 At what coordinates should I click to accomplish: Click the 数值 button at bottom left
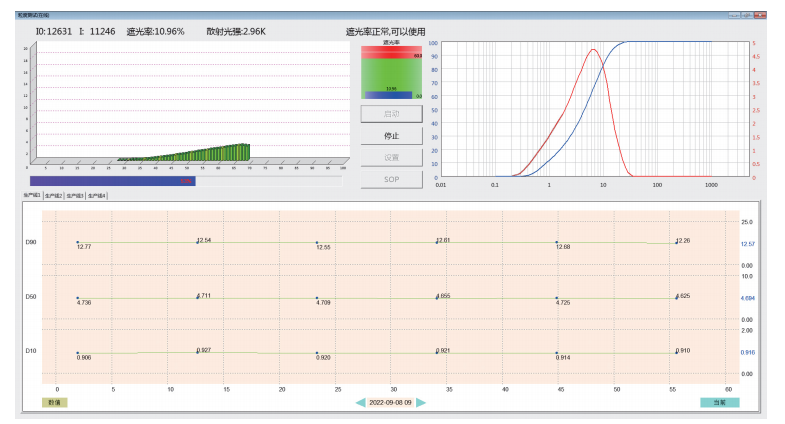click(x=54, y=402)
